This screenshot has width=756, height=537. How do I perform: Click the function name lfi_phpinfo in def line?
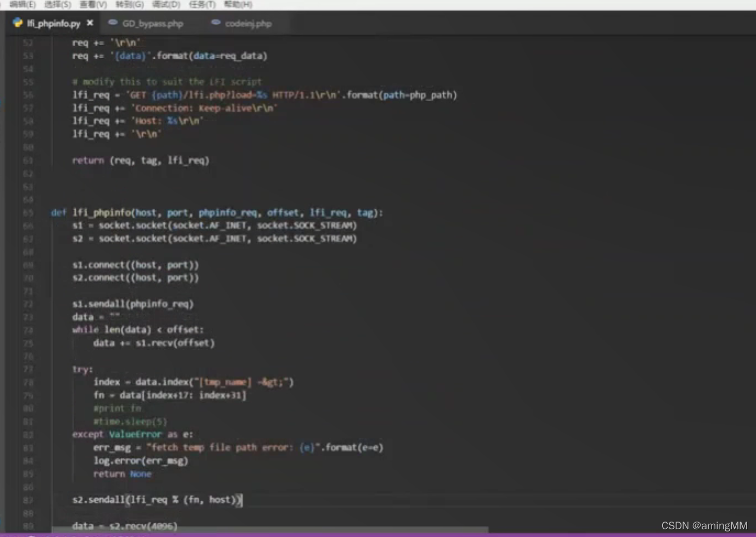pyautogui.click(x=101, y=212)
